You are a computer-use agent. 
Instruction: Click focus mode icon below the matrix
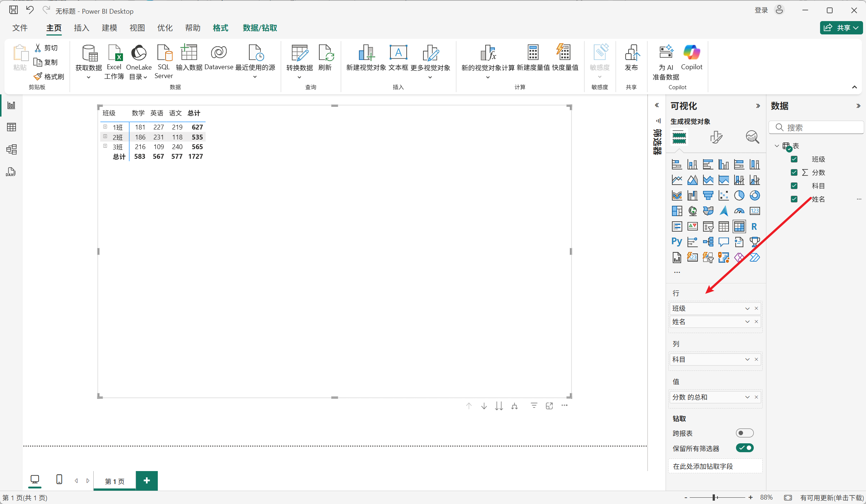click(549, 406)
